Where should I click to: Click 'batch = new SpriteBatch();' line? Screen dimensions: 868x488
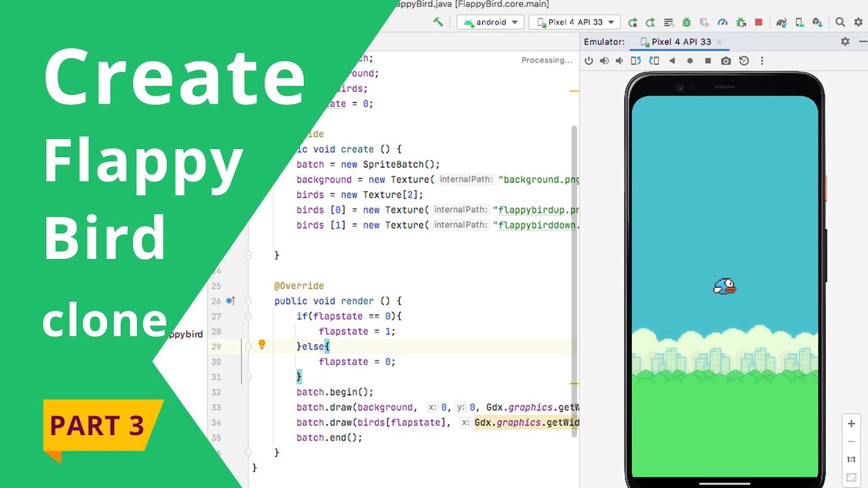[x=368, y=165]
